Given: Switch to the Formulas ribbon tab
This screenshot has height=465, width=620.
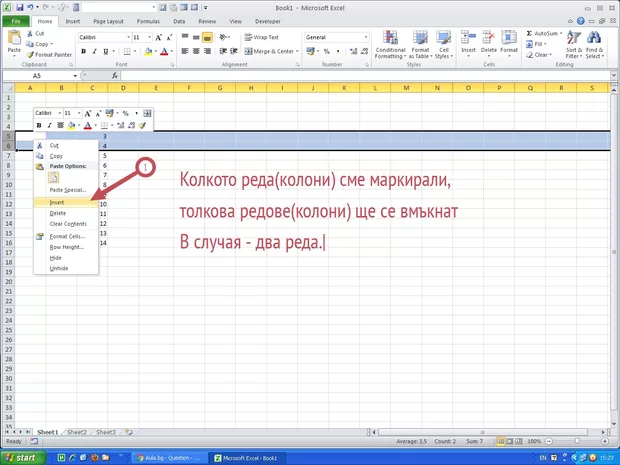Looking at the screenshot, I should (148, 21).
